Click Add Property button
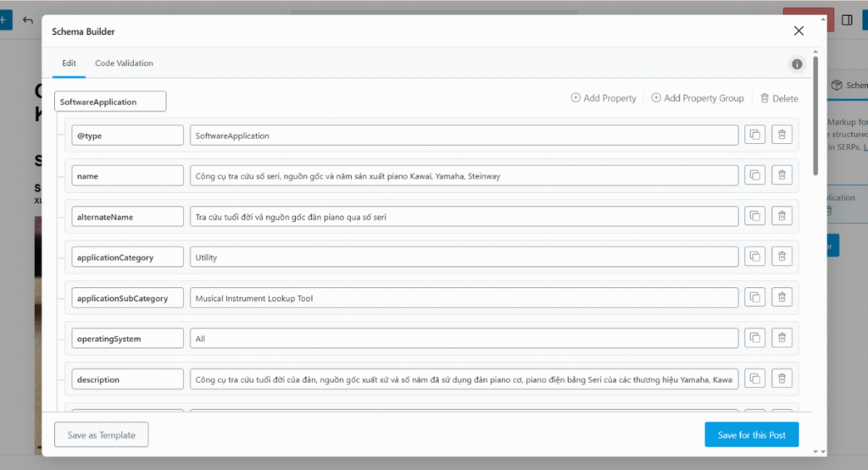Viewport: 868px width, 470px height. pos(604,98)
